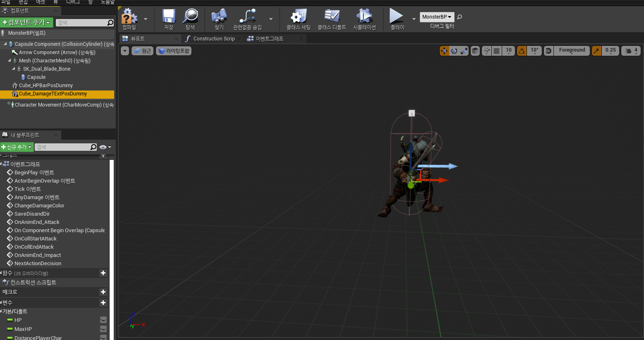
Task: Switch to the 뷰포트 tab
Action: [151, 39]
